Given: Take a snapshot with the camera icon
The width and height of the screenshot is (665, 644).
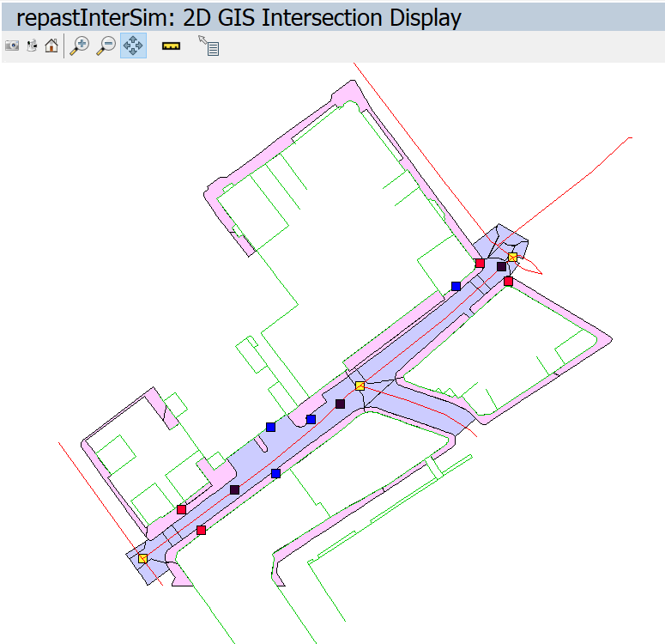Looking at the screenshot, I should (12, 46).
